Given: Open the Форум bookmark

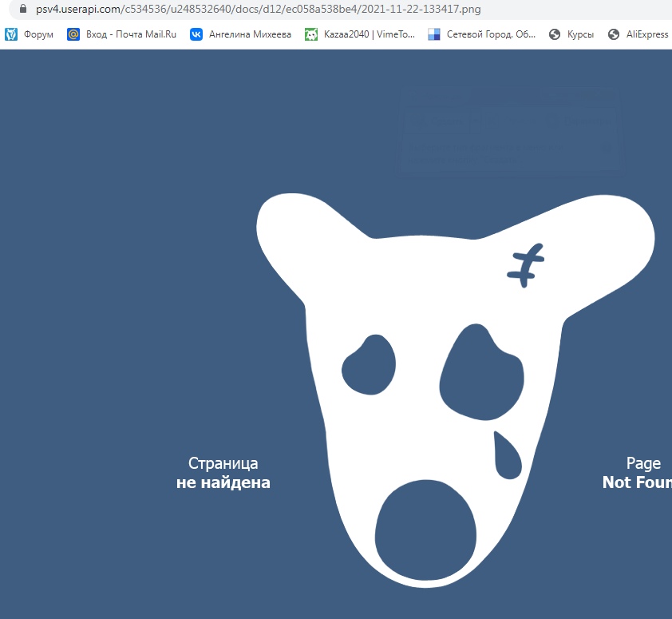Looking at the screenshot, I should tap(38, 34).
